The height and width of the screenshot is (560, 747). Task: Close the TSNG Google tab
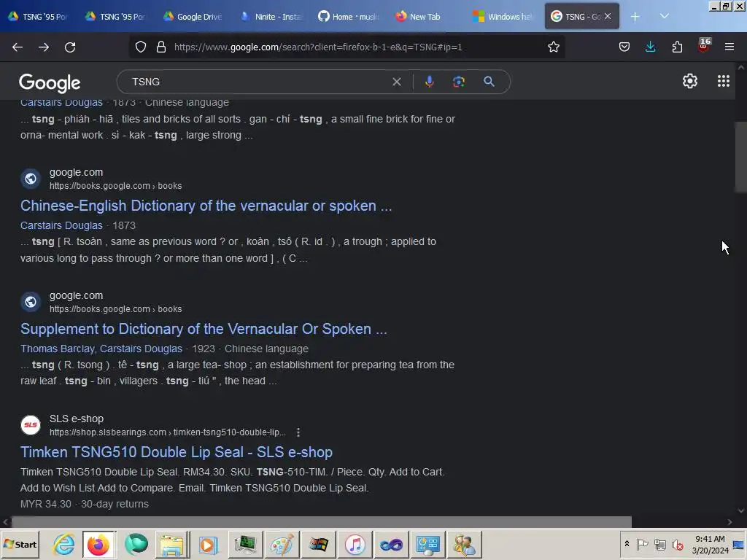[x=608, y=17]
